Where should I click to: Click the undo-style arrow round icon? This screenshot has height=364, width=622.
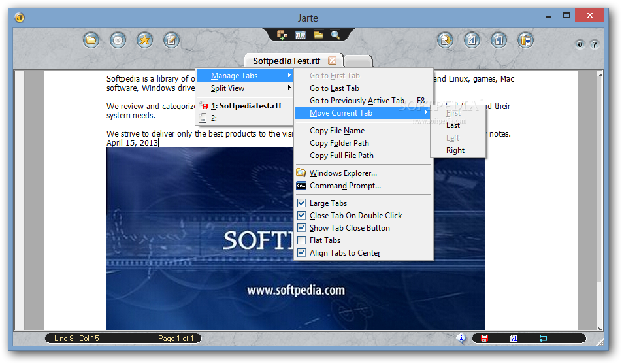click(x=445, y=40)
